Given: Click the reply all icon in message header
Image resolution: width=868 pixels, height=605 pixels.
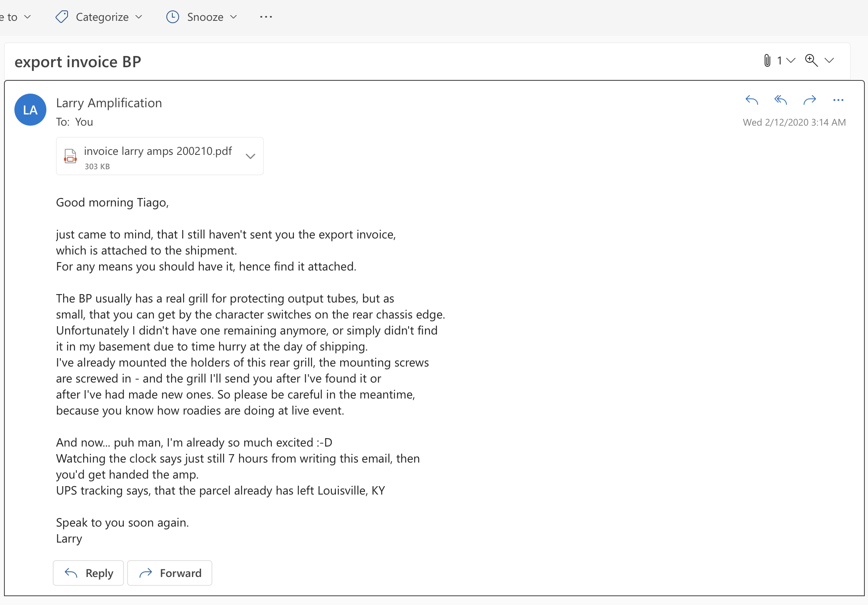Looking at the screenshot, I should click(x=780, y=100).
